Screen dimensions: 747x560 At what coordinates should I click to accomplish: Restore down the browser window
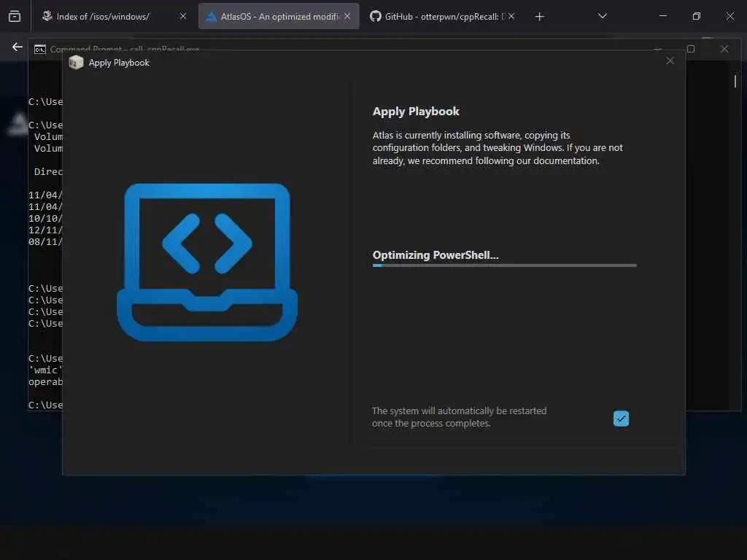(x=697, y=16)
